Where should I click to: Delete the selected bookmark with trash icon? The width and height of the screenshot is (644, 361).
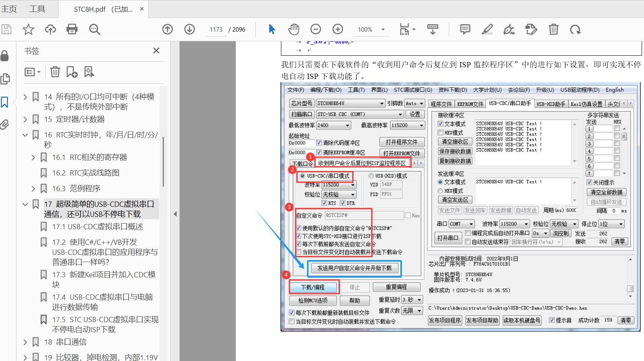[x=55, y=72]
